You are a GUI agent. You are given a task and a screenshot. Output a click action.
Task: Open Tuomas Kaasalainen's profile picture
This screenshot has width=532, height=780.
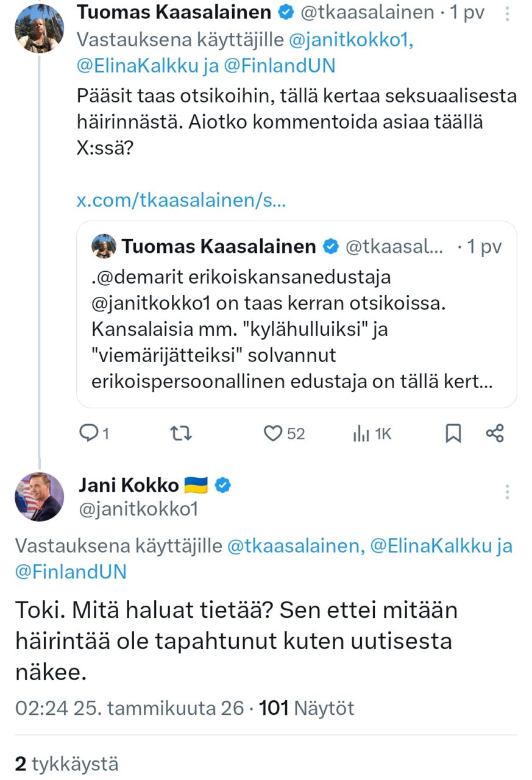pyautogui.click(x=39, y=28)
